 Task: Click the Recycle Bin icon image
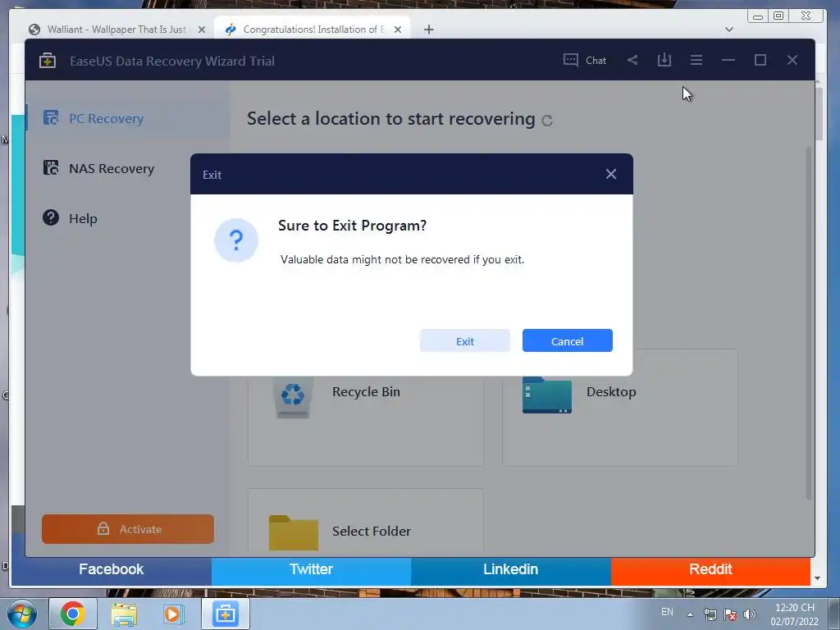tap(293, 397)
